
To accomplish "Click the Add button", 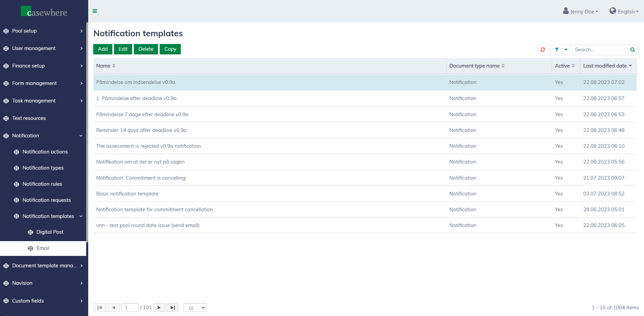I will (103, 49).
